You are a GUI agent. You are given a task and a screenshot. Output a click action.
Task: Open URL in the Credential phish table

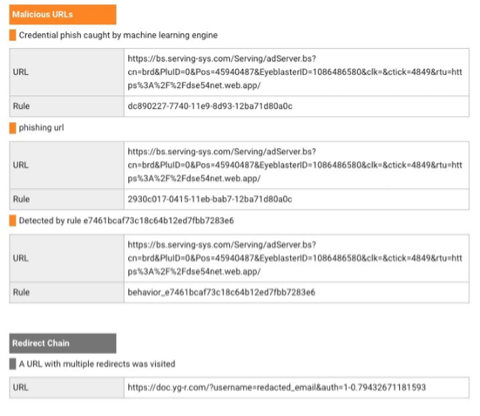[295, 72]
